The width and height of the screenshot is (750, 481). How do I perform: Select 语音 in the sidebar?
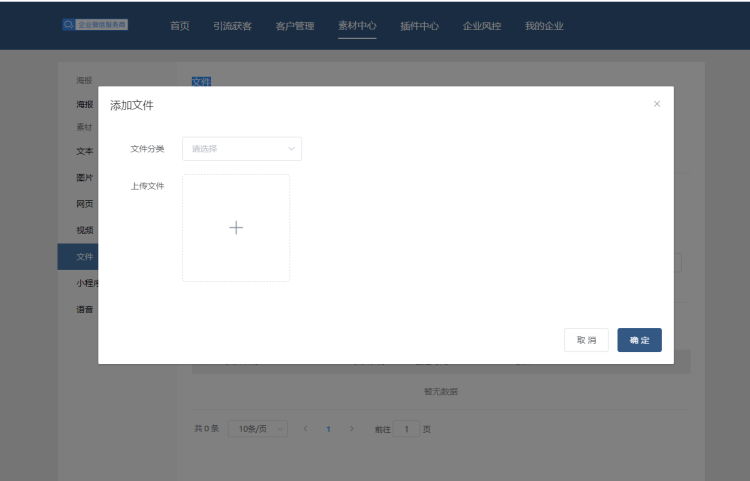(85, 310)
